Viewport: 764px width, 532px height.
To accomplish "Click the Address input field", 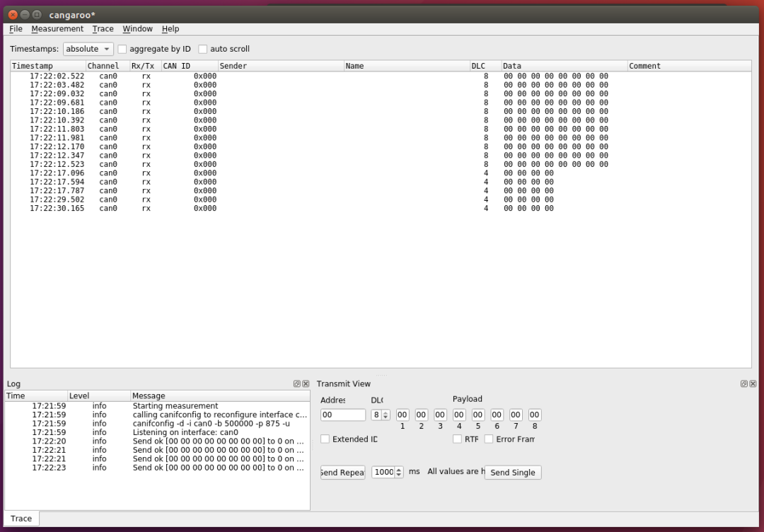I will 342,415.
